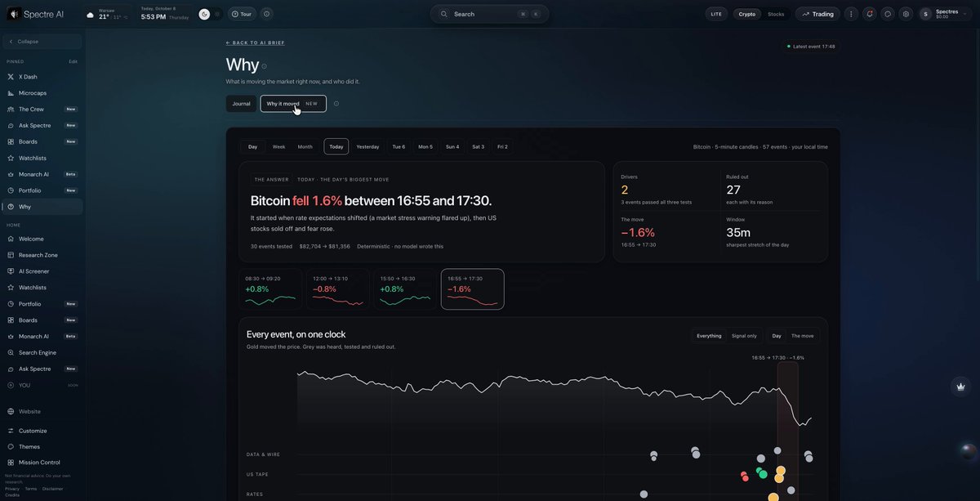Image resolution: width=980 pixels, height=501 pixels.
Task: Toggle LITE mode
Action: tap(716, 14)
